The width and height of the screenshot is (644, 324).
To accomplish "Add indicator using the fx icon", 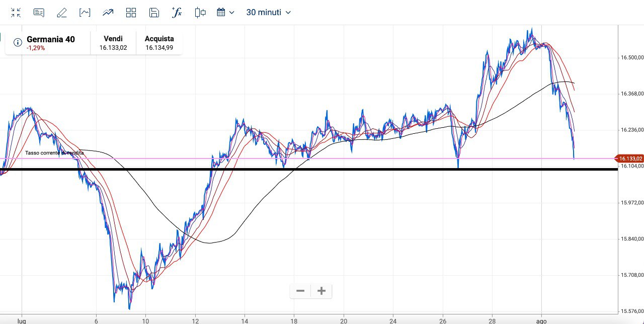I will pos(177,13).
